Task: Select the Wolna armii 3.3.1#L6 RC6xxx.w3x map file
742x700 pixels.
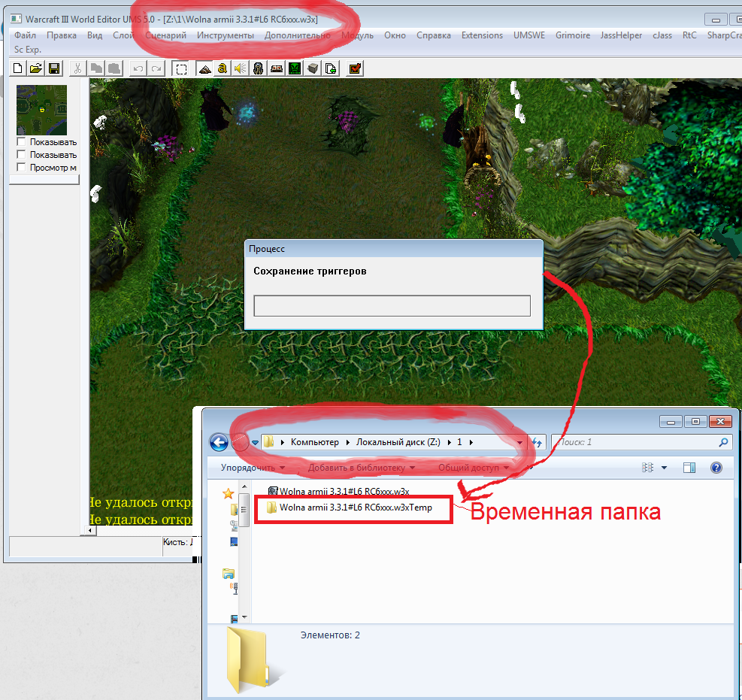Action: (x=338, y=491)
